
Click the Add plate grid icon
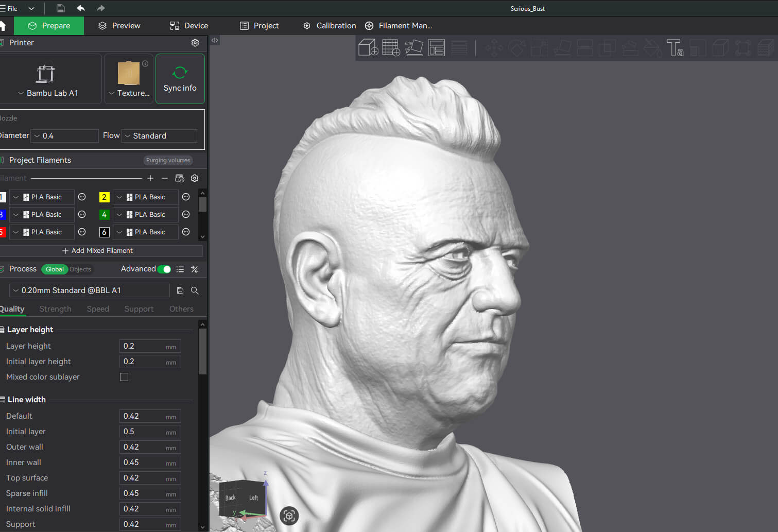[x=391, y=47]
